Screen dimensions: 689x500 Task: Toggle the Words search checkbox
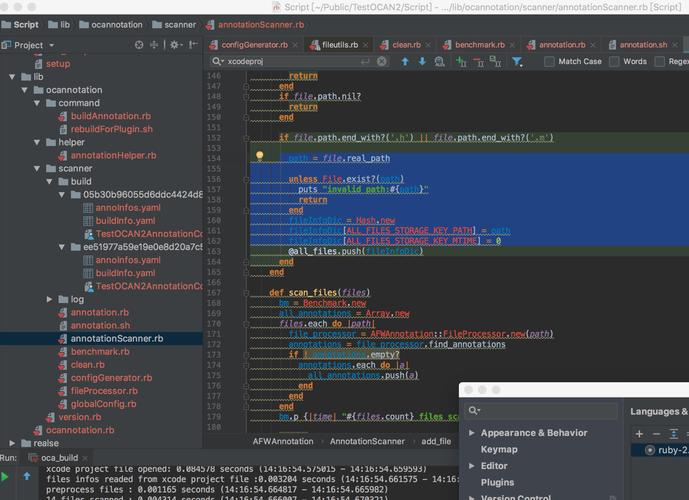pos(614,62)
